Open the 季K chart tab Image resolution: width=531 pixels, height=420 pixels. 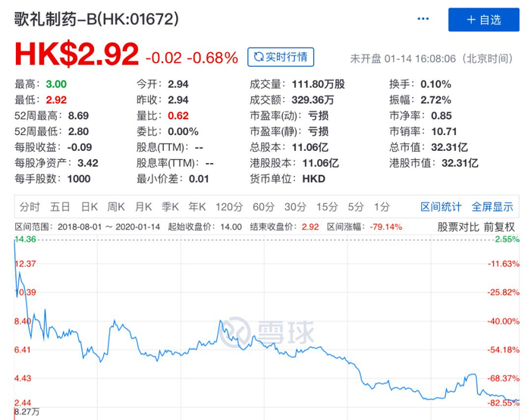pos(170,206)
